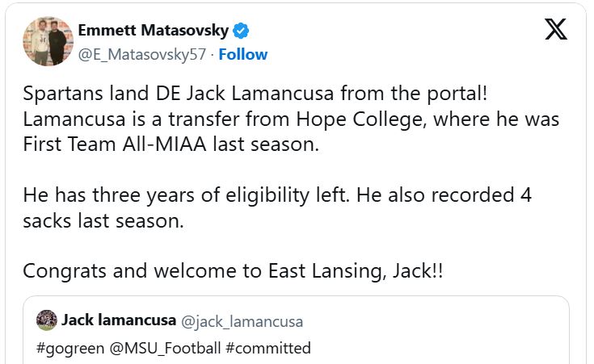Click the X logo icon
The height and width of the screenshot is (364, 594).
click(x=556, y=29)
